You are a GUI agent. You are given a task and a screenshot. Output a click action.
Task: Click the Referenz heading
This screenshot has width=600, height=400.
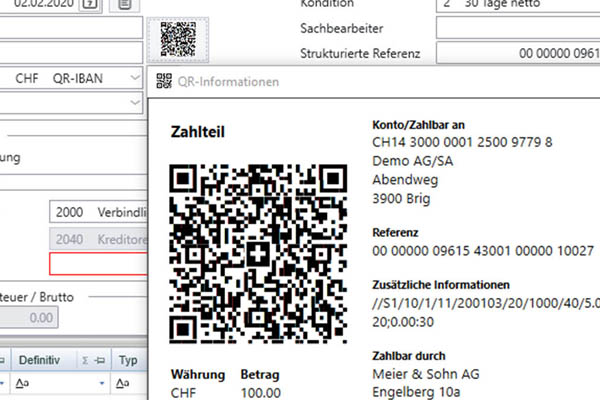395,232
